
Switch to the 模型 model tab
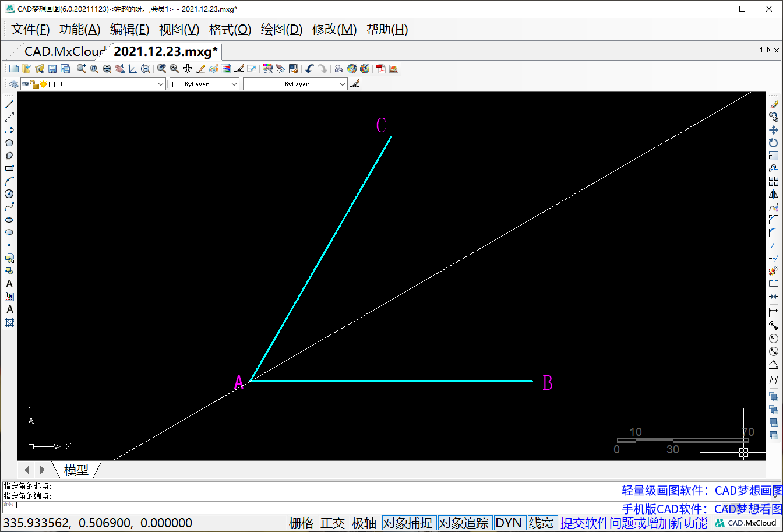[x=76, y=470]
